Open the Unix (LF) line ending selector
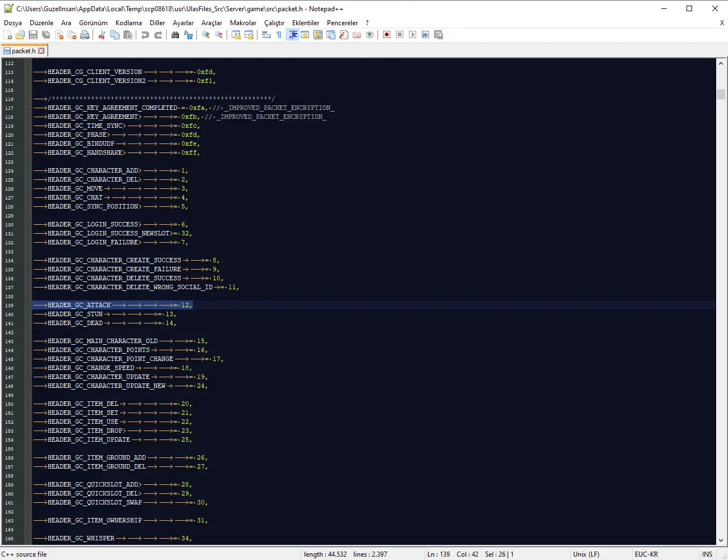The width and height of the screenshot is (728, 560). pos(586,554)
